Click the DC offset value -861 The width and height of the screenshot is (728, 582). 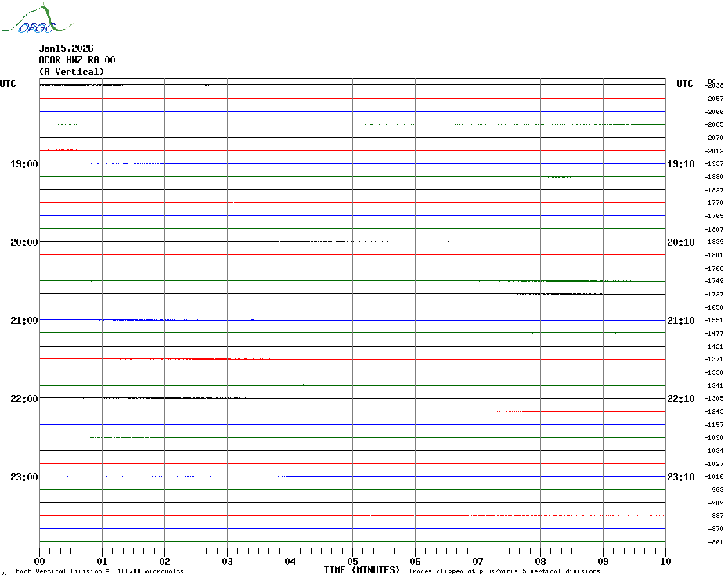click(x=713, y=542)
